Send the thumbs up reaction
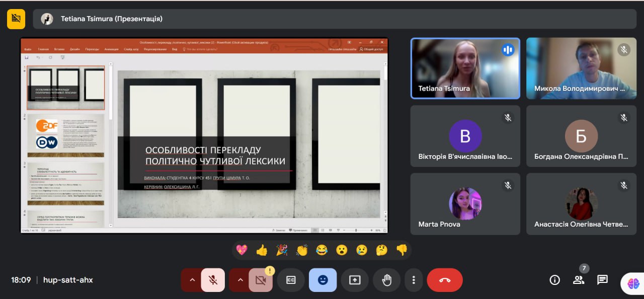This screenshot has height=299, width=644. click(x=262, y=250)
